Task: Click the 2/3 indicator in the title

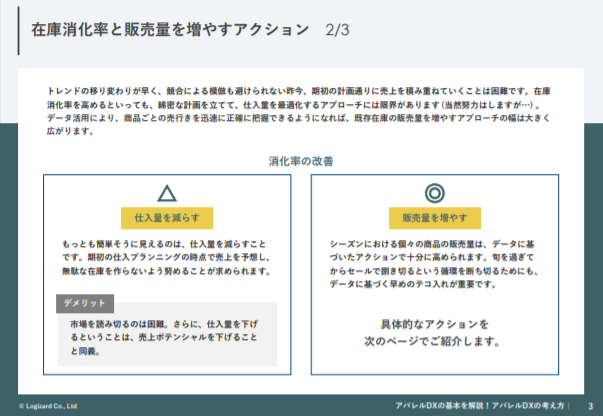Action: click(x=337, y=30)
